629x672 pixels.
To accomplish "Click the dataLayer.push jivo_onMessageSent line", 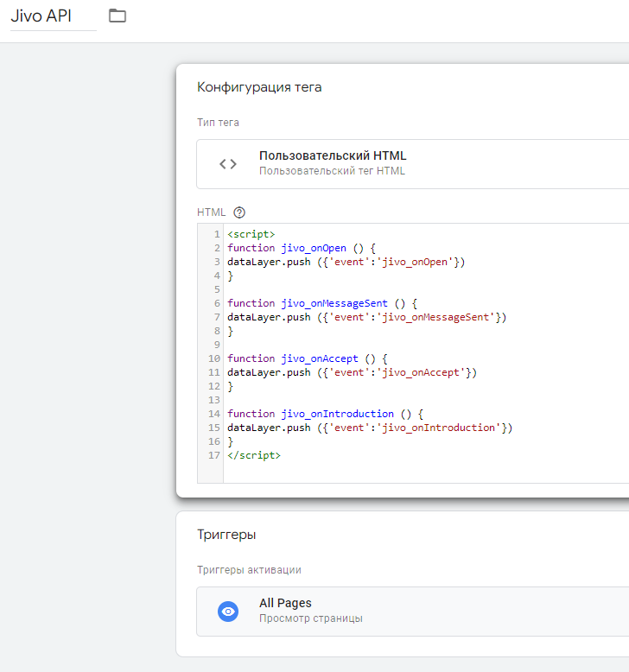I will point(366,317).
